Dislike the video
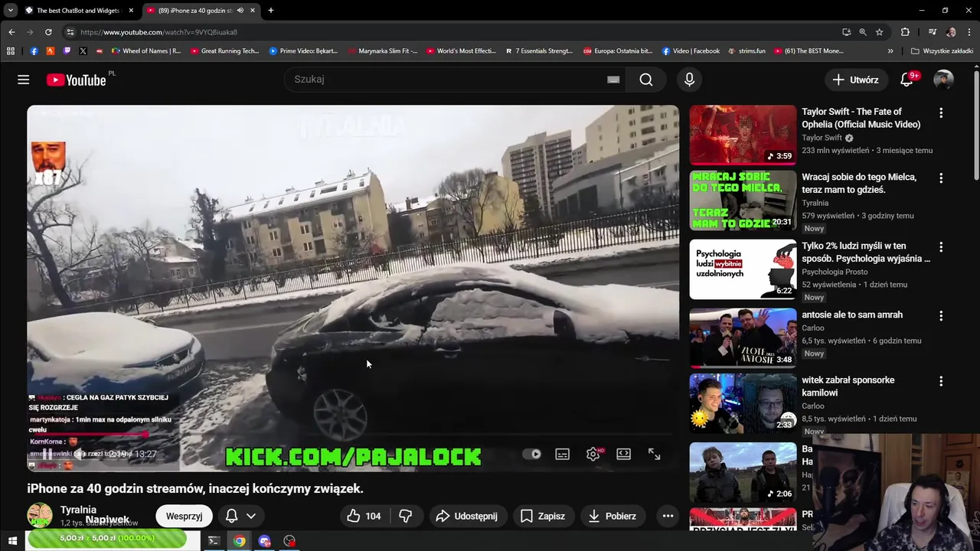Screen dimensions: 980x551 (406, 516)
